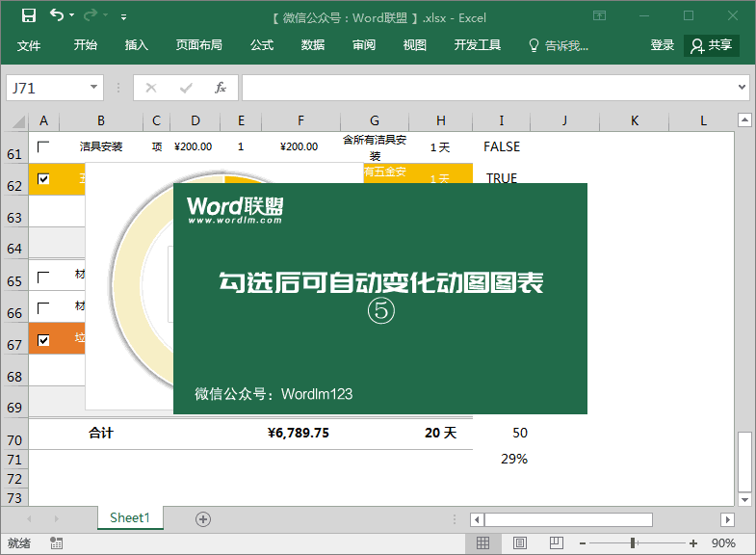The width and height of the screenshot is (756, 555).
Task: Click inside the formula bar
Action: [x=488, y=88]
